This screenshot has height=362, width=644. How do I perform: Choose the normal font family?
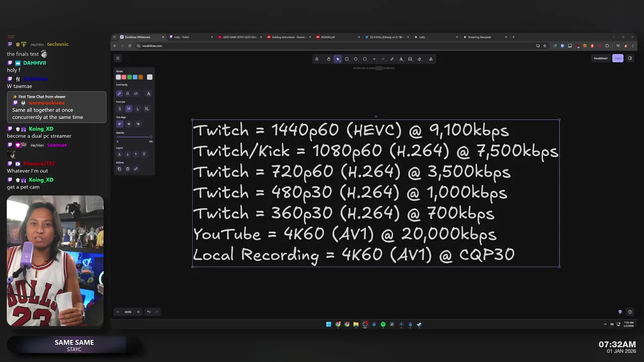coord(127,94)
